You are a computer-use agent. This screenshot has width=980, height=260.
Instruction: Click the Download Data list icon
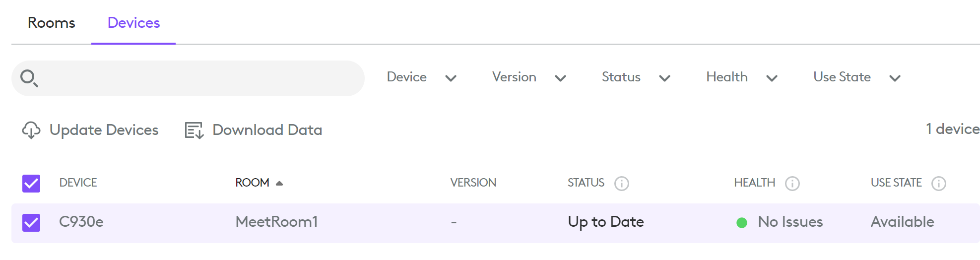click(194, 130)
